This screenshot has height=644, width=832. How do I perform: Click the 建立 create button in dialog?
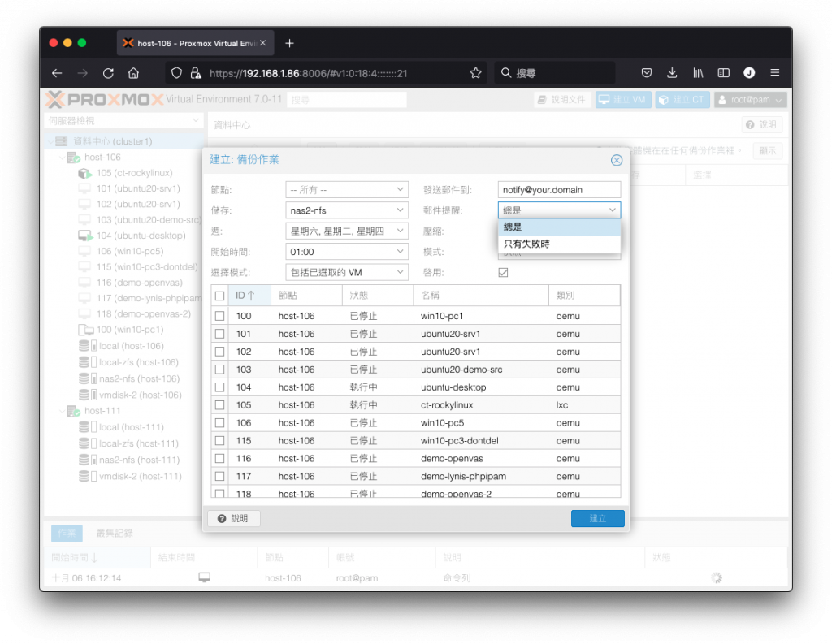[597, 518]
